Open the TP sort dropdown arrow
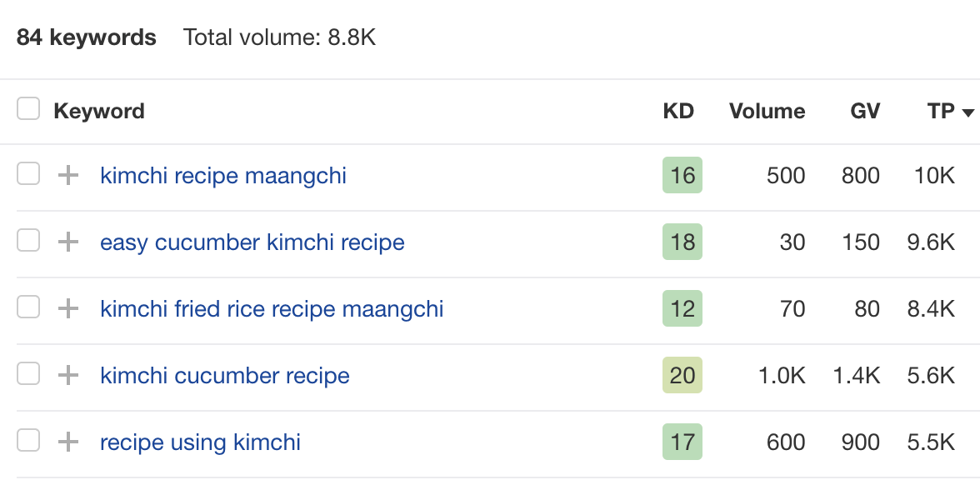The width and height of the screenshot is (980, 480). click(x=967, y=112)
